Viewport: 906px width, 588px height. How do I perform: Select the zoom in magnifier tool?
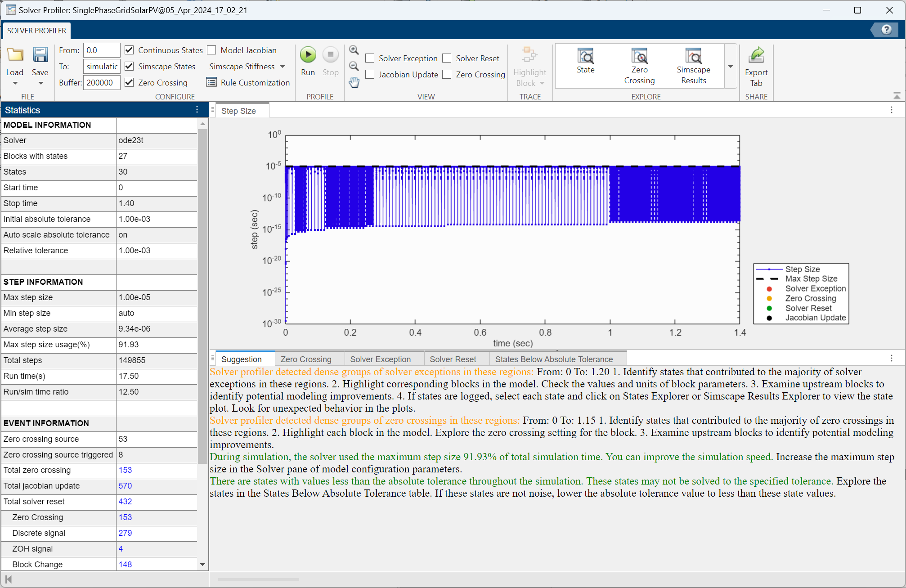coord(354,50)
